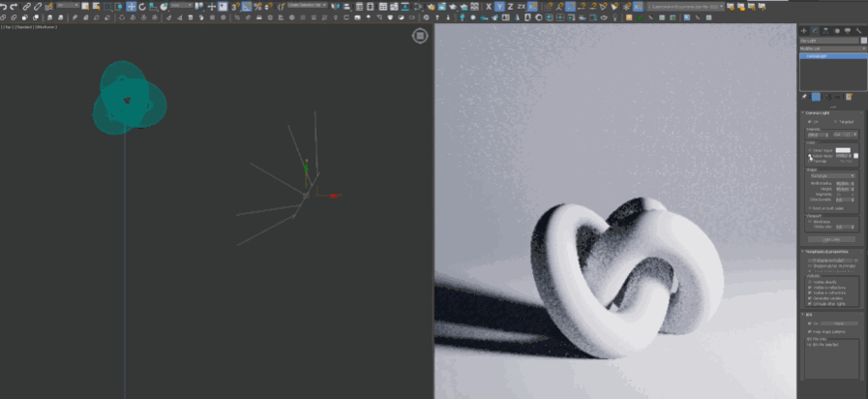Open the Direct input color swatch
The height and width of the screenshot is (399, 868).
coord(843,150)
